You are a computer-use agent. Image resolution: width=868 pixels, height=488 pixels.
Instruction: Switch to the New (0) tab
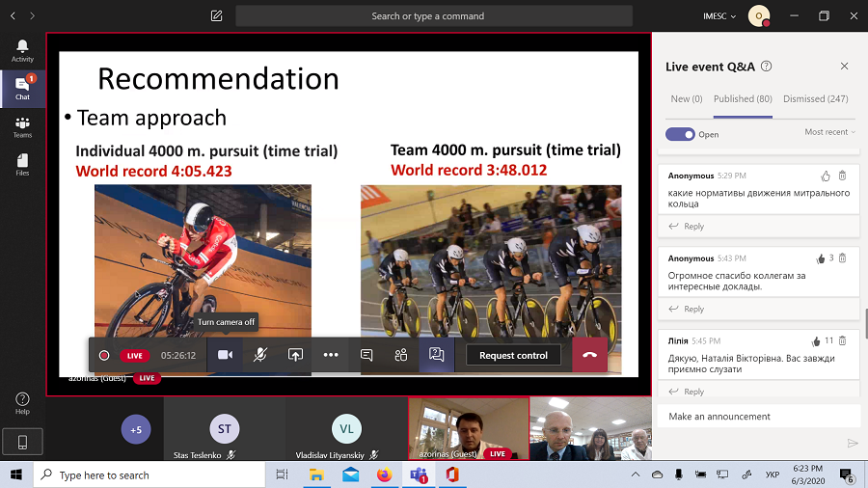[x=687, y=99]
